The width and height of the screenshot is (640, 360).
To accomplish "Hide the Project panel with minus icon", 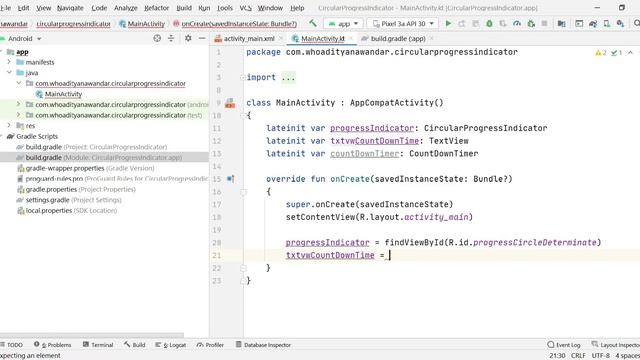I will click(x=202, y=38).
